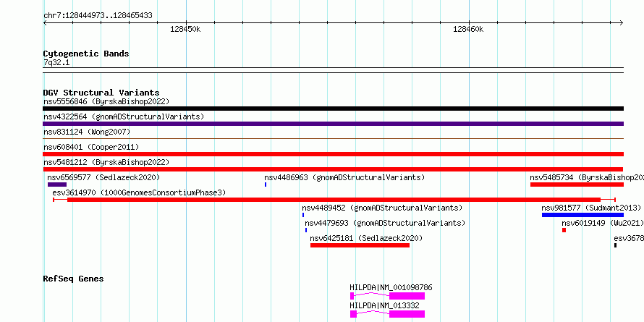Image resolution: width=644 pixels, height=322 pixels.
Task: Select the nsv6569577 short purple bar
Action: coord(57,185)
